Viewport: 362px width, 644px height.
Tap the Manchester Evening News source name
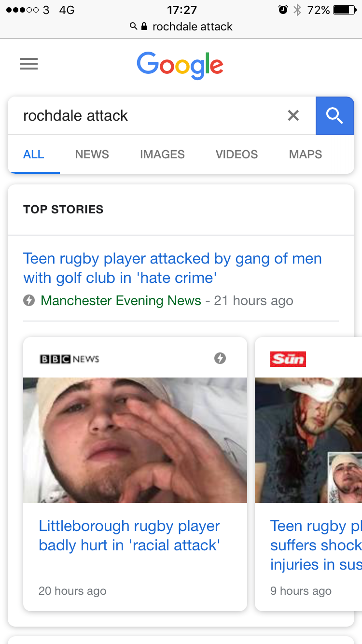121,300
